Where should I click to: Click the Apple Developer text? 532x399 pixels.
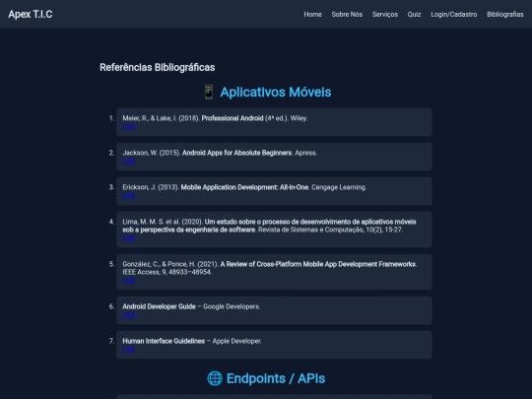coord(236,341)
